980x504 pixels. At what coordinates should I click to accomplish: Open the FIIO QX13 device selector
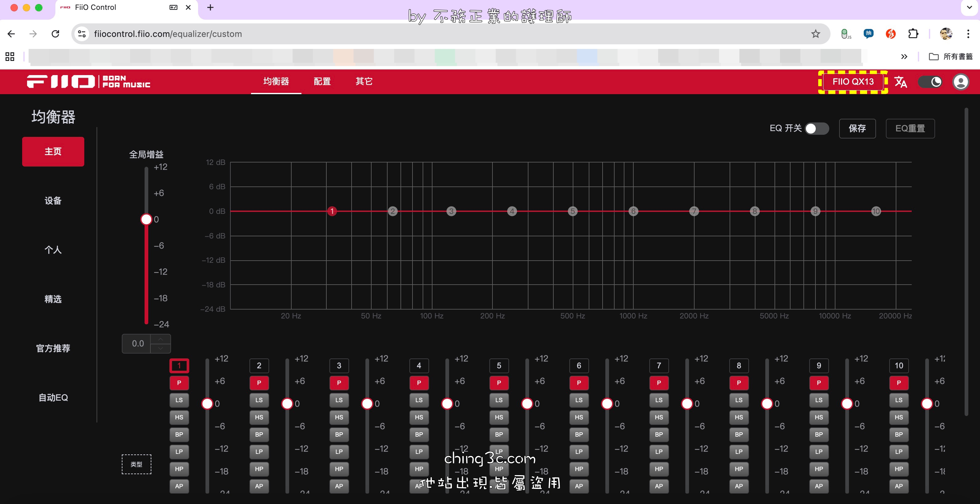853,82
